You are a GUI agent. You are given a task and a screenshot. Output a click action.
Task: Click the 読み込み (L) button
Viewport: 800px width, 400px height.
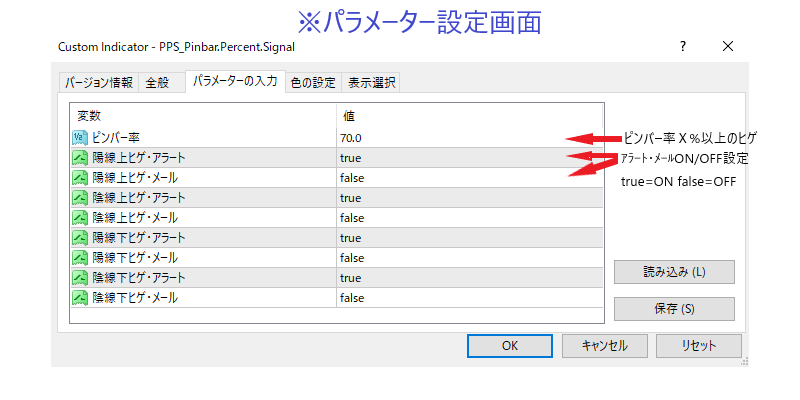674,272
